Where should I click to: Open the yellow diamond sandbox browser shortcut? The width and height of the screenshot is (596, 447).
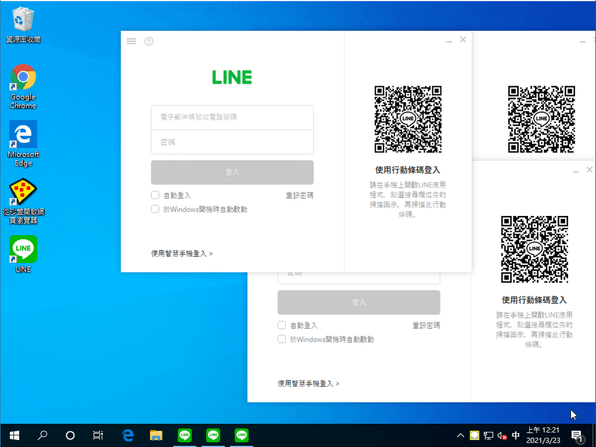(x=23, y=201)
